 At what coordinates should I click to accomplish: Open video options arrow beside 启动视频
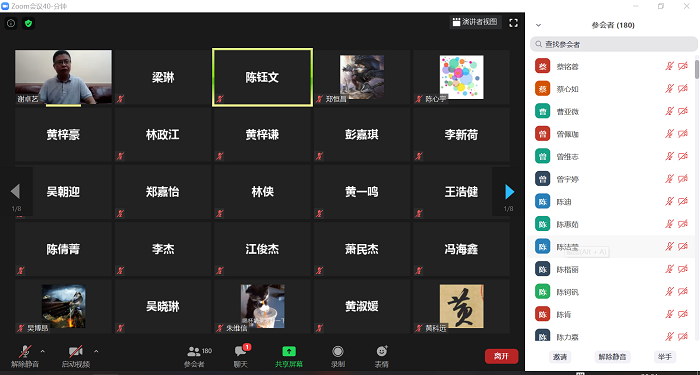click(x=96, y=351)
